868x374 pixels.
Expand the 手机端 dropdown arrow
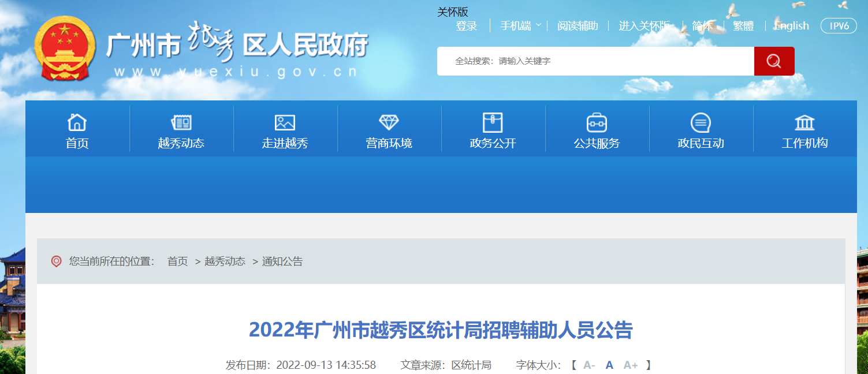tap(538, 25)
